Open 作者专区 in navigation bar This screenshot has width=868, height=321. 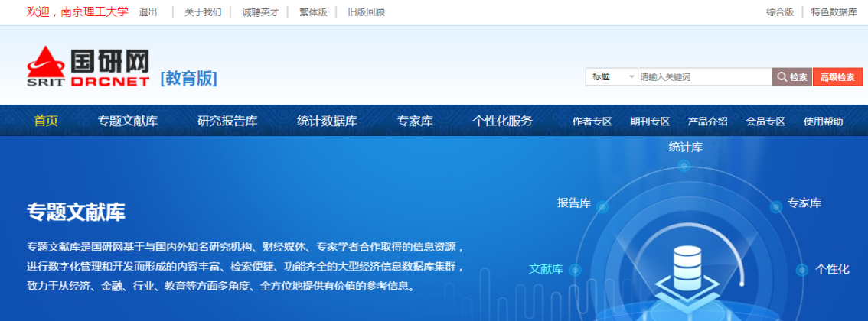(592, 122)
